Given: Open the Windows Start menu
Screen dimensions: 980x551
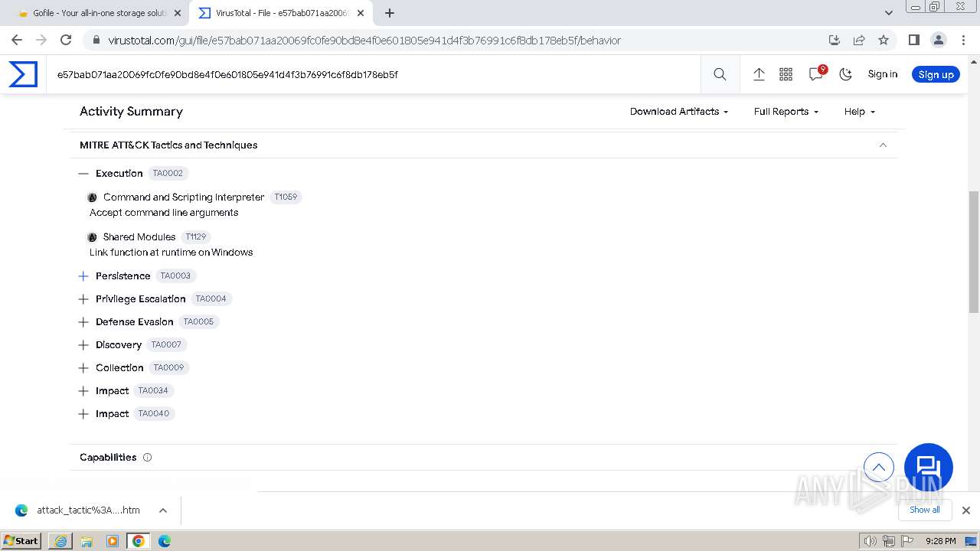Looking at the screenshot, I should click(x=21, y=540).
